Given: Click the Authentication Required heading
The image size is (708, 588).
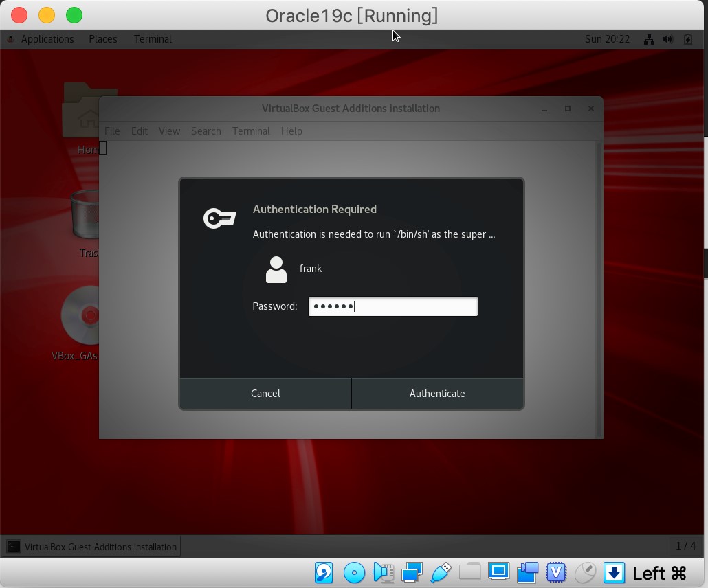Looking at the screenshot, I should pyautogui.click(x=315, y=209).
